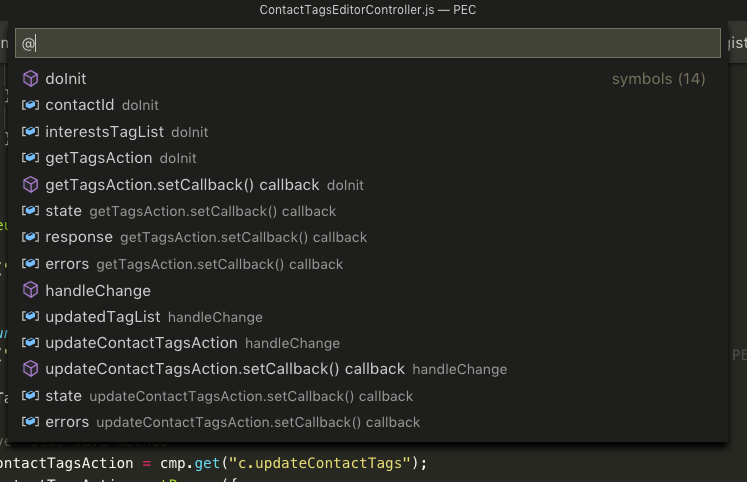Click the variable icon beside response
The width and height of the screenshot is (747, 482).
30,237
